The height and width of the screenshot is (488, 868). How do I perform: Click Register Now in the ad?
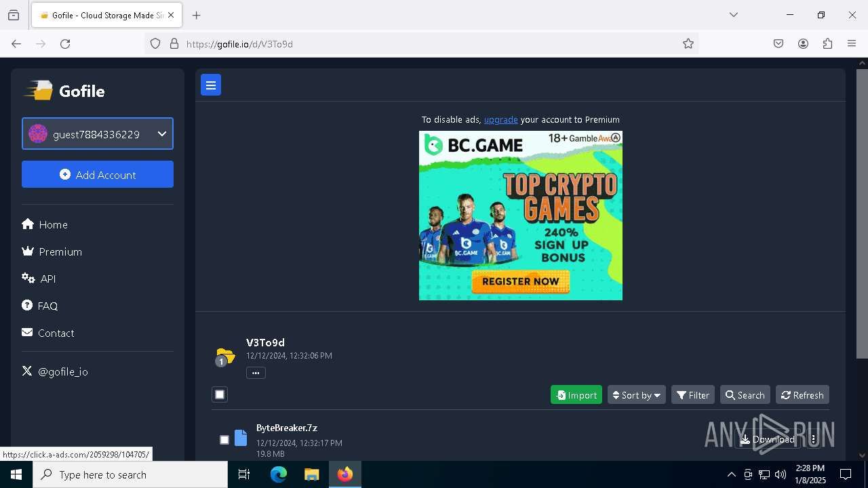click(521, 281)
